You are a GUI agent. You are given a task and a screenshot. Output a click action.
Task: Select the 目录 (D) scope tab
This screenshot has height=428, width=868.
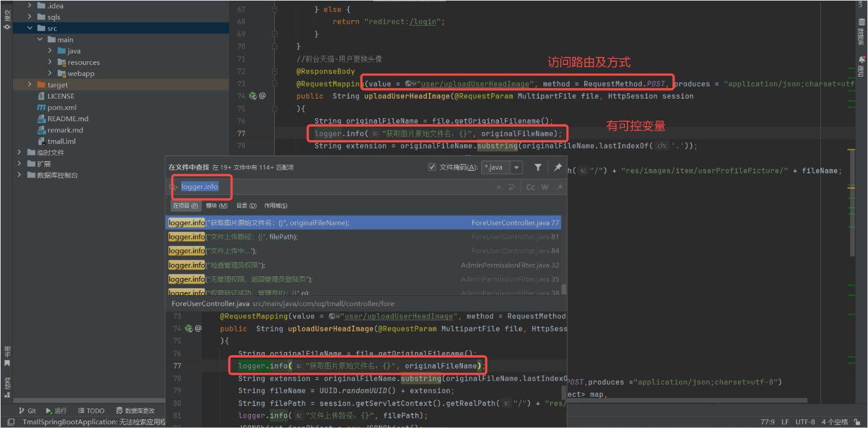point(246,205)
